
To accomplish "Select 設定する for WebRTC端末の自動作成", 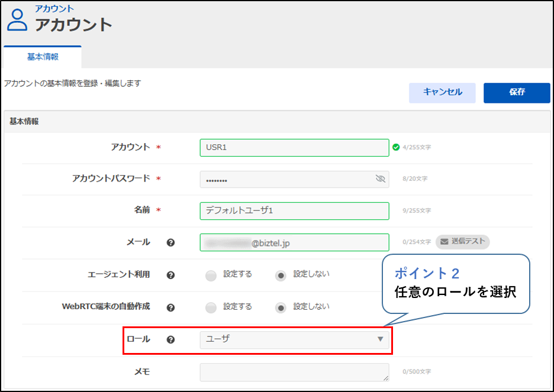I will 211,307.
